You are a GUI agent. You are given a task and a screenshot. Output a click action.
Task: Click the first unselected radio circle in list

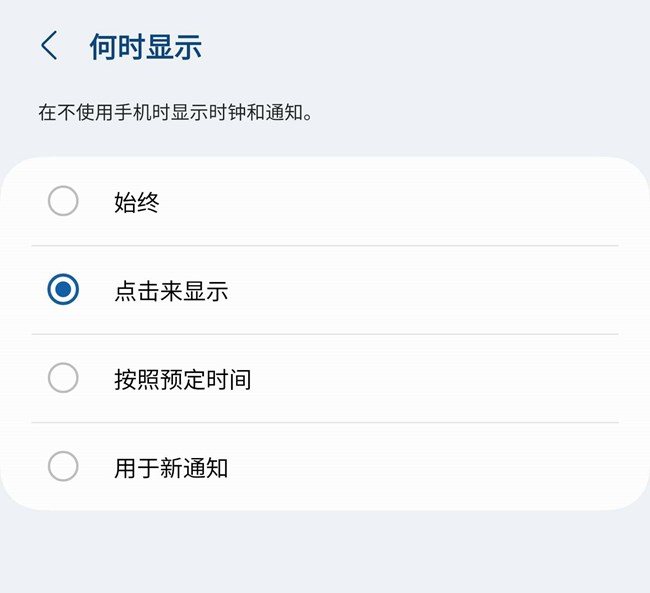pyautogui.click(x=63, y=202)
